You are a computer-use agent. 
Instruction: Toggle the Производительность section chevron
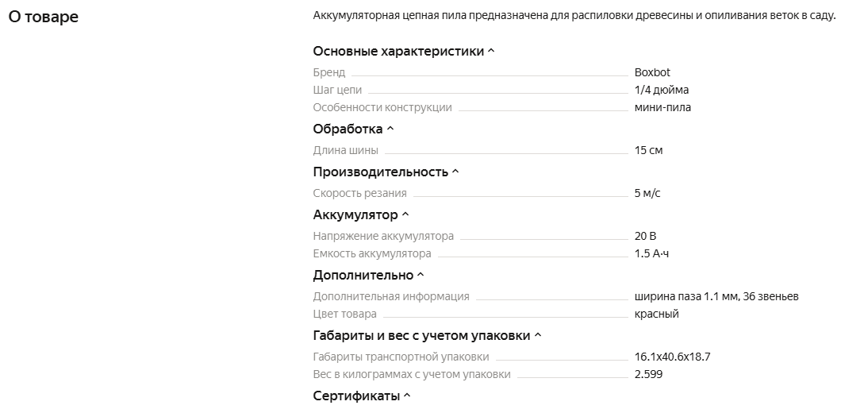tap(455, 172)
